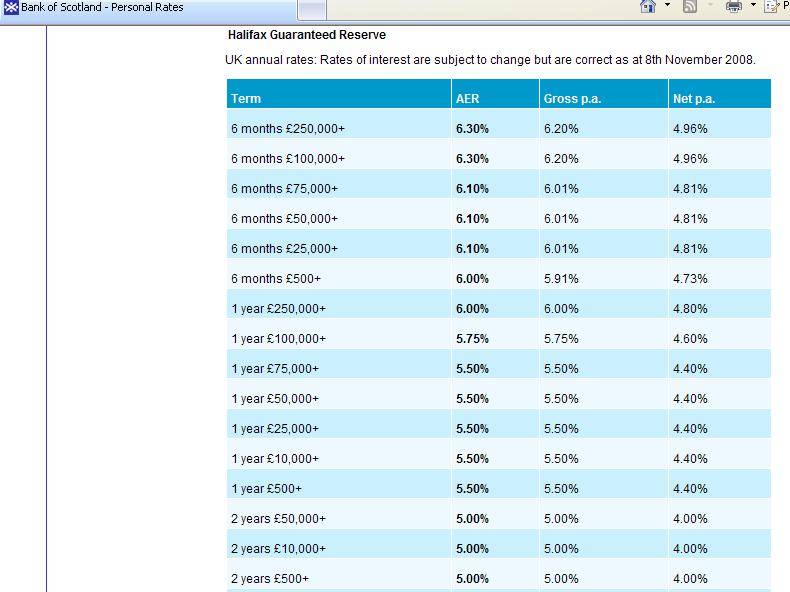Click the Print toolbar icon
Viewport: 790px width, 592px height.
(734, 6)
